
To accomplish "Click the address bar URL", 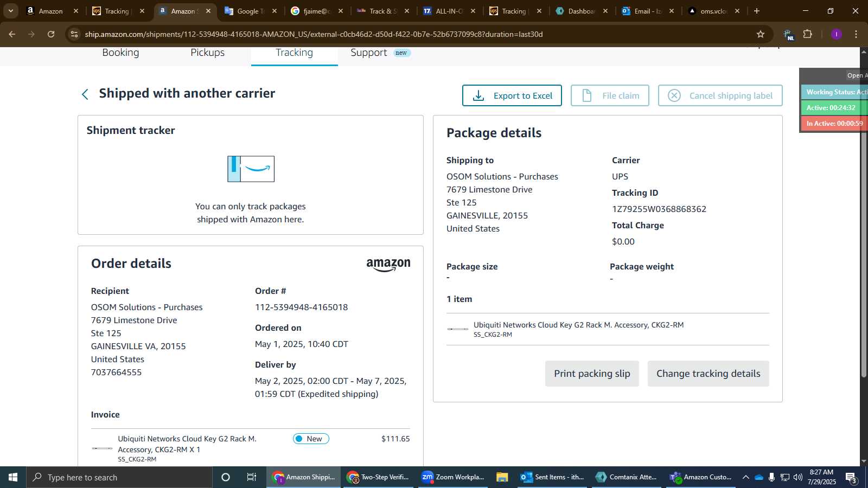I will click(x=314, y=34).
